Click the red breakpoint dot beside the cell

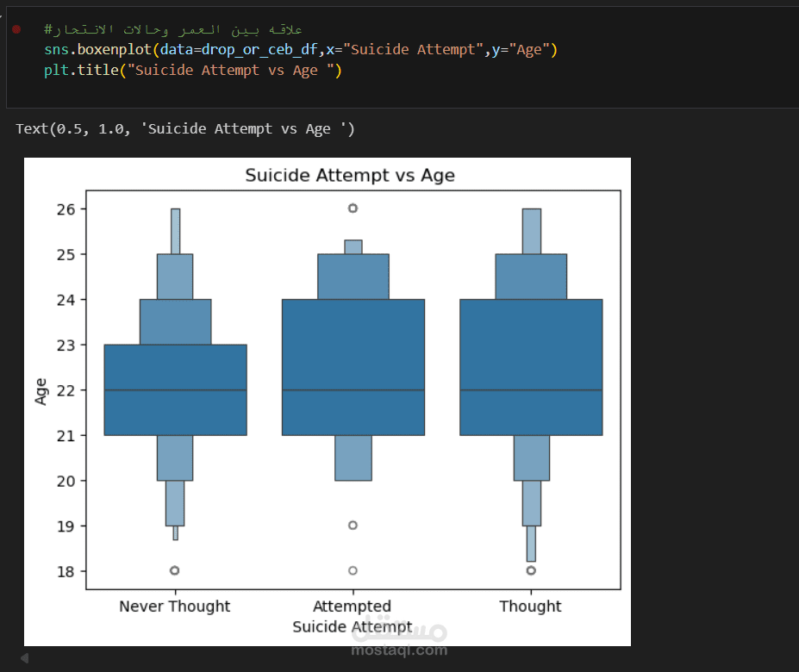pos(16,29)
